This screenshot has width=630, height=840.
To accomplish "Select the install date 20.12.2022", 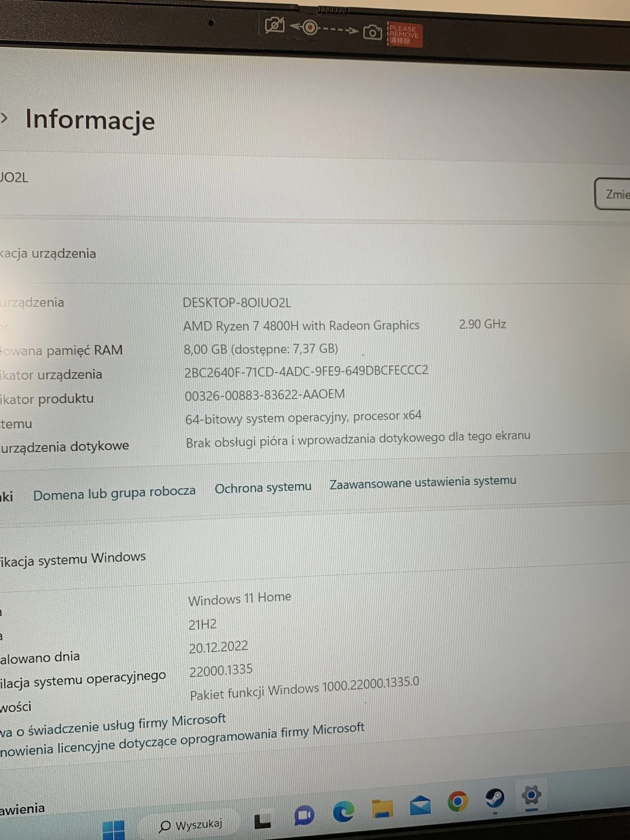I will click(218, 647).
